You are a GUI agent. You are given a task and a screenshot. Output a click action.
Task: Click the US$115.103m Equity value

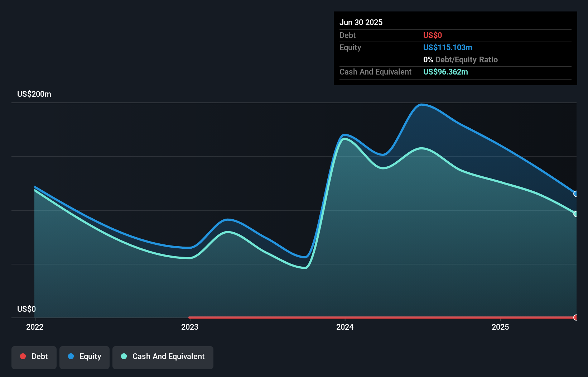click(448, 47)
